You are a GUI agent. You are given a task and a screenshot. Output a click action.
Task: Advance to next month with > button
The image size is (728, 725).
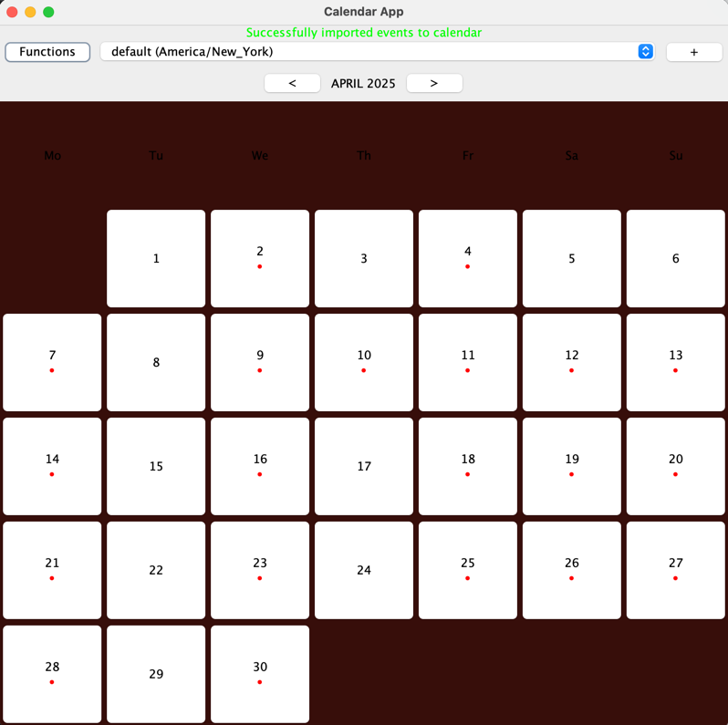(x=434, y=83)
